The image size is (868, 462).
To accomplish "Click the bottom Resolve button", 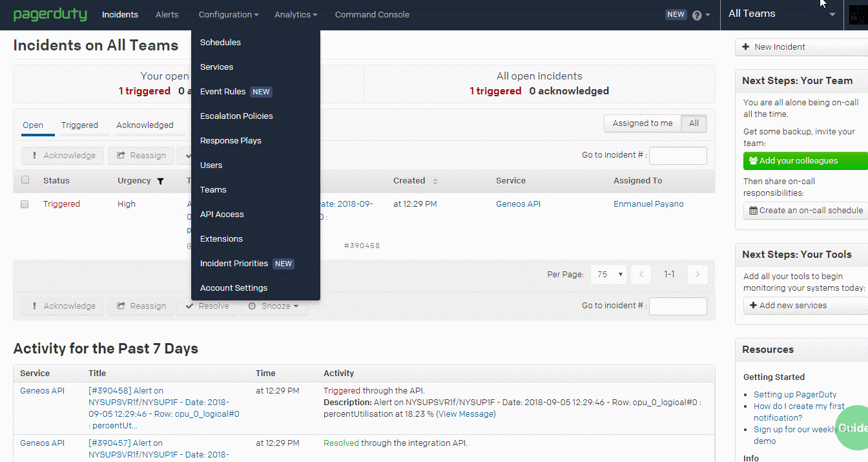I will [x=207, y=306].
